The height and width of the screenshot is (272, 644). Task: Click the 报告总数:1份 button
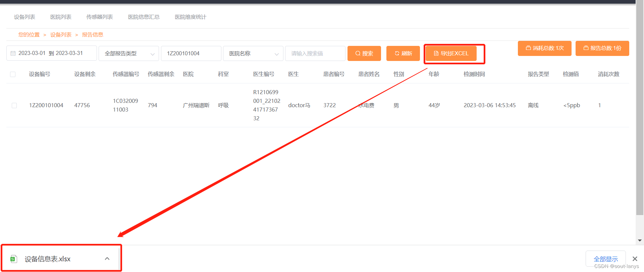(602, 48)
